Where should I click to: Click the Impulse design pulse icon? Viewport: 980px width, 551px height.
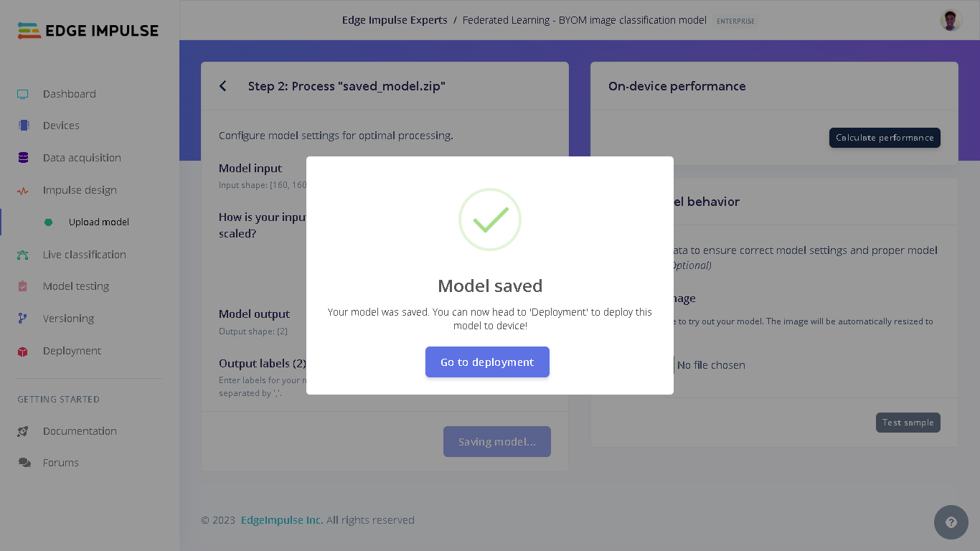[23, 191]
